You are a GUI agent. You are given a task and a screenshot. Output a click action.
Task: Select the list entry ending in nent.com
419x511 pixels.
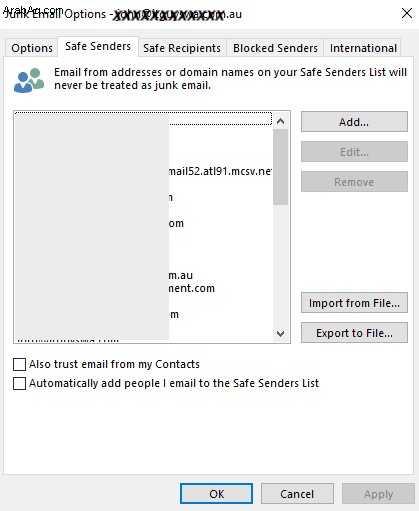143,288
